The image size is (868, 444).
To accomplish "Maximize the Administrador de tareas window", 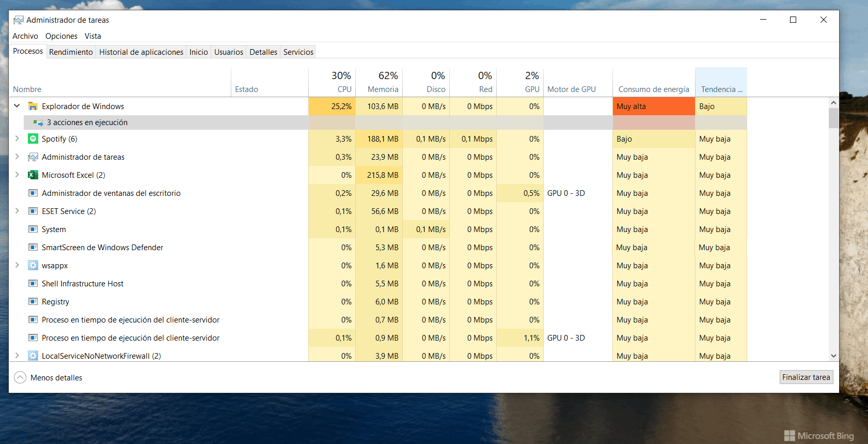I will (793, 20).
